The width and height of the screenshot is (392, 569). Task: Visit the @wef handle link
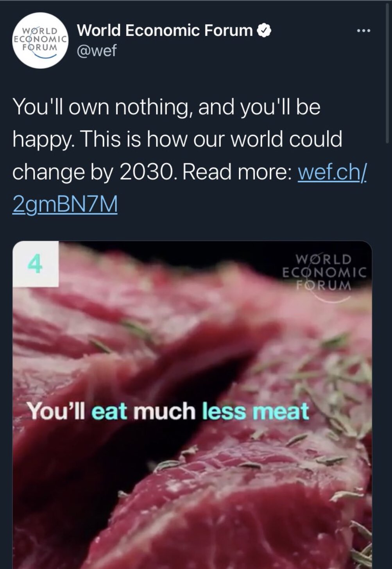coord(97,50)
